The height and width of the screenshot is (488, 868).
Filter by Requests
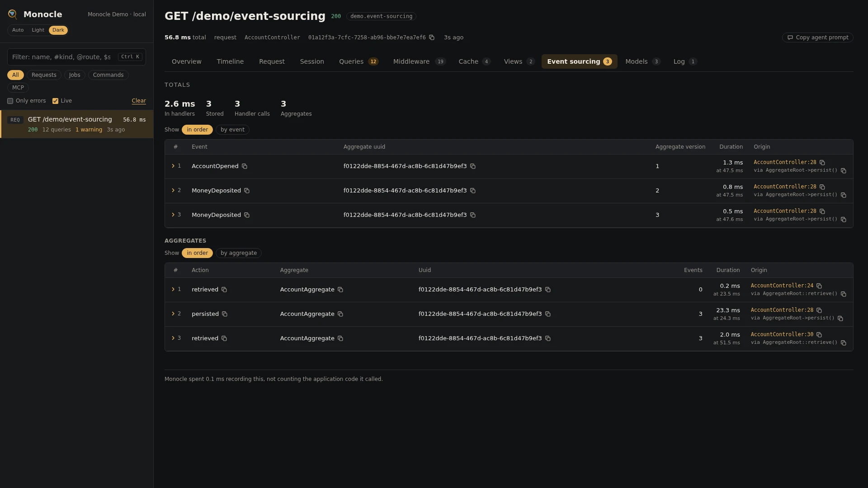pyautogui.click(x=44, y=75)
